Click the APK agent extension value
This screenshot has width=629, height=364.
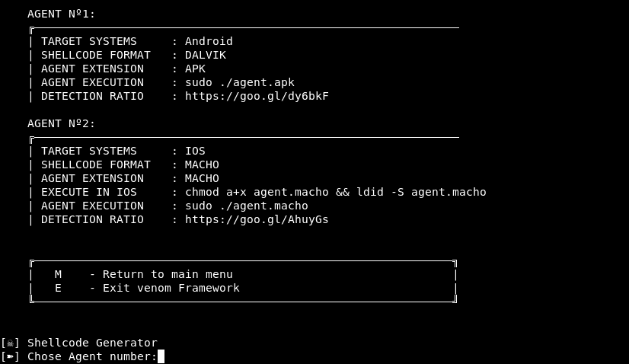[196, 69]
